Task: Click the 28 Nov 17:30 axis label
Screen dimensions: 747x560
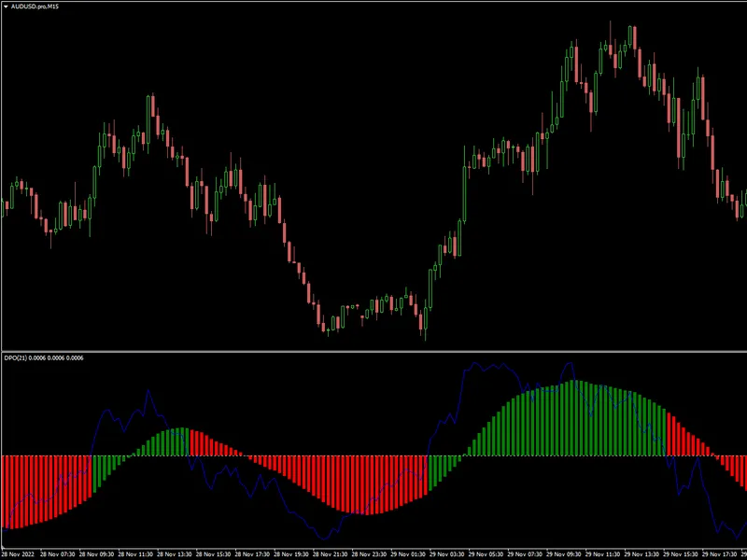Action: tap(252, 554)
